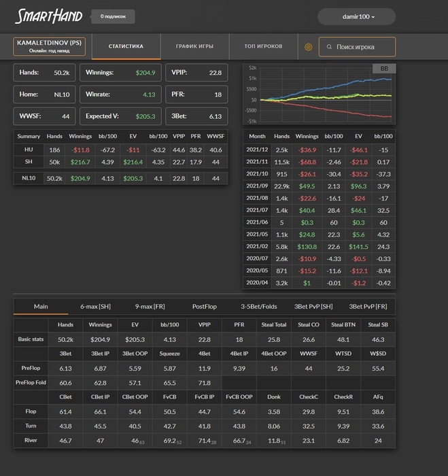The image size is (448, 476).
Task: Click the WWSF 44 stat box
Action: pos(44,116)
